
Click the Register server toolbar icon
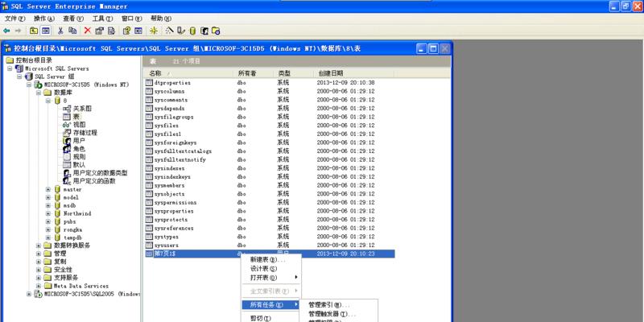180,31
